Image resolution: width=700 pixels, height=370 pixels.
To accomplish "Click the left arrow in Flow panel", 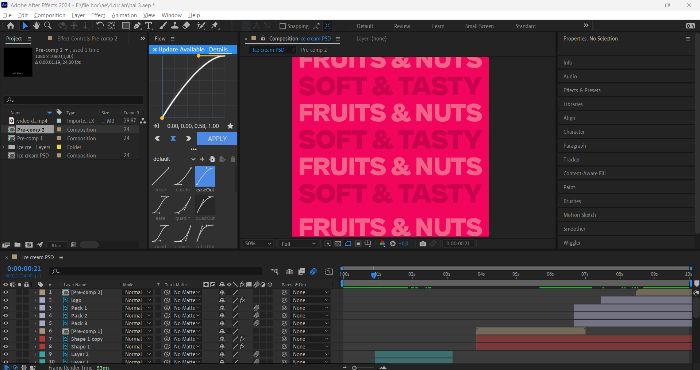I will [x=157, y=139].
